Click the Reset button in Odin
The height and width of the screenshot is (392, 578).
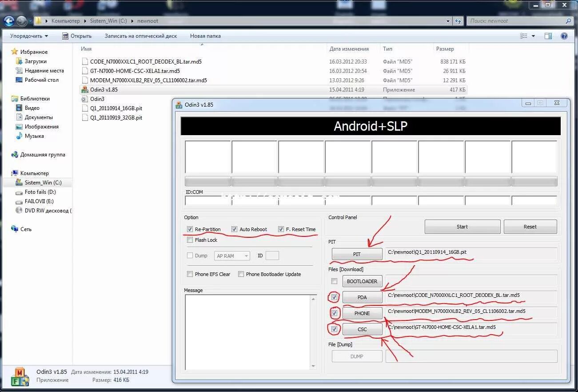pyautogui.click(x=530, y=227)
